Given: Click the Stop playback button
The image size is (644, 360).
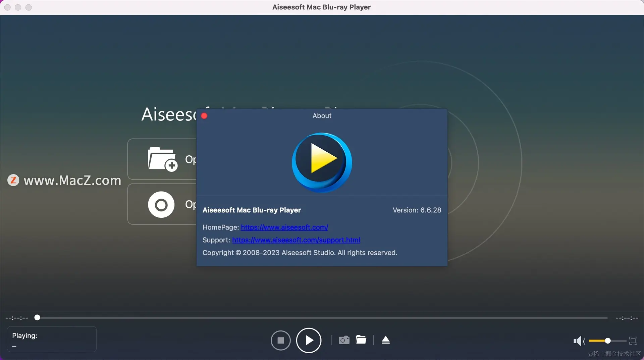Looking at the screenshot, I should coord(280,341).
